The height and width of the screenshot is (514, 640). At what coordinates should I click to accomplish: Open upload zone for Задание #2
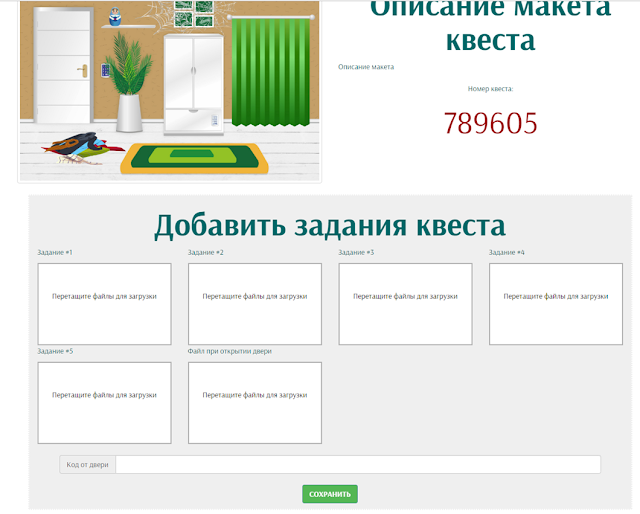pyautogui.click(x=255, y=304)
